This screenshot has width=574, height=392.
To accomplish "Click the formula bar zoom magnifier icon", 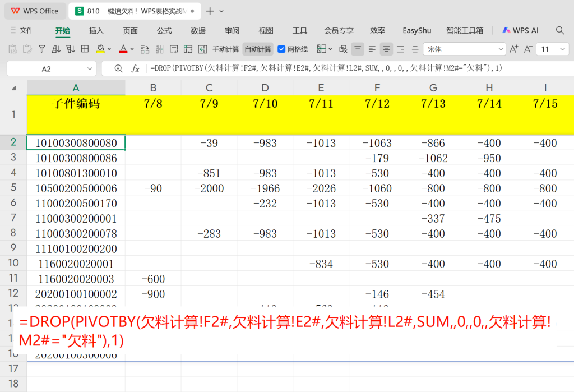I will click(118, 68).
